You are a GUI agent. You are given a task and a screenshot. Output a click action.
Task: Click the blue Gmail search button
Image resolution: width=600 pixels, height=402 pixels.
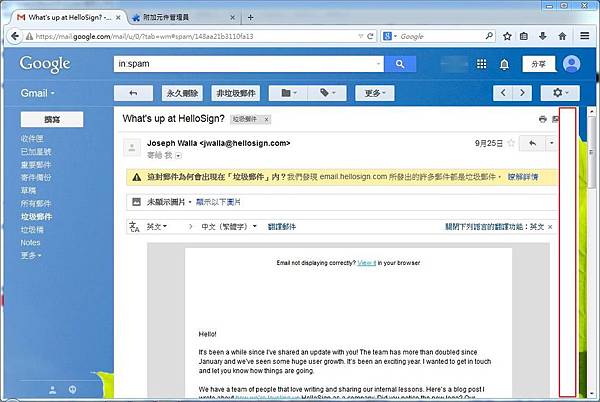coord(400,64)
